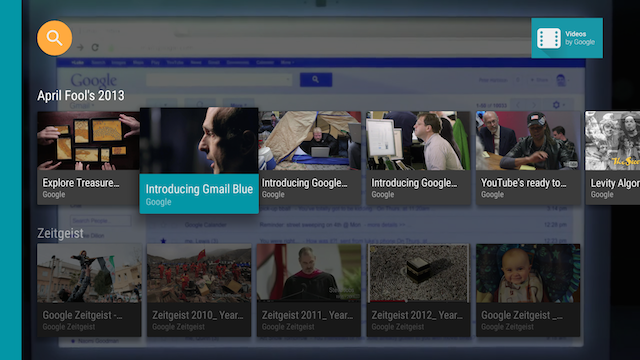The width and height of the screenshot is (640, 360).
Task: Select the Explore Treasure video card
Action: click(x=88, y=158)
